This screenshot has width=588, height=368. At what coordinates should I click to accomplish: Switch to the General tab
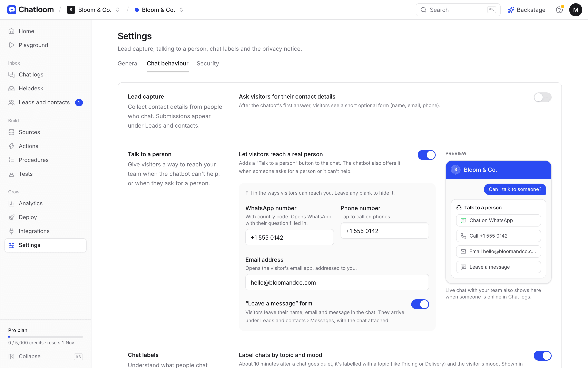pos(128,64)
